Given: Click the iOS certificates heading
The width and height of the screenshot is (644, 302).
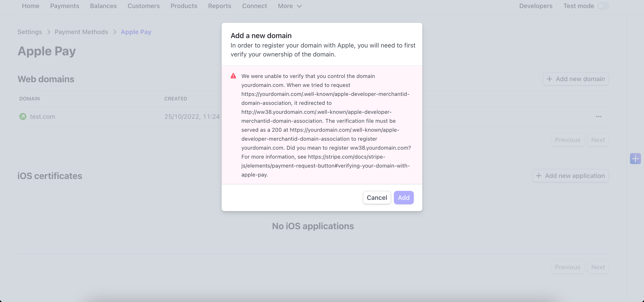Looking at the screenshot, I should pyautogui.click(x=50, y=176).
